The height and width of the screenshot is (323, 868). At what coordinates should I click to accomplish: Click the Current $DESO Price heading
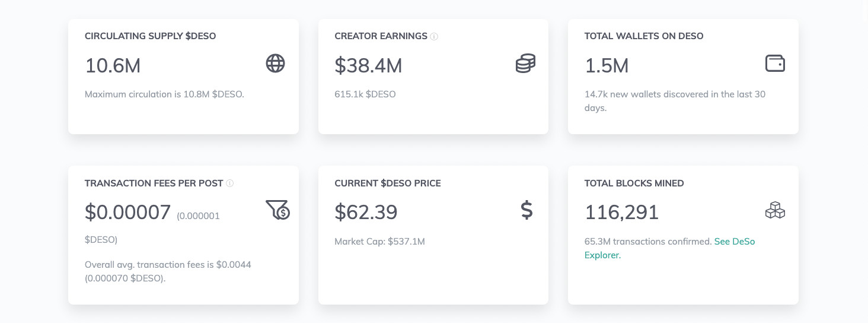click(x=388, y=183)
